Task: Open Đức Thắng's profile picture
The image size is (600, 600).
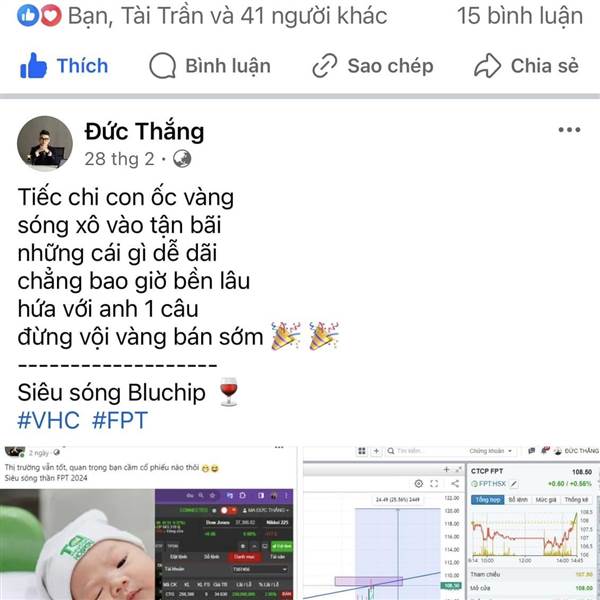Action: pos(45,143)
